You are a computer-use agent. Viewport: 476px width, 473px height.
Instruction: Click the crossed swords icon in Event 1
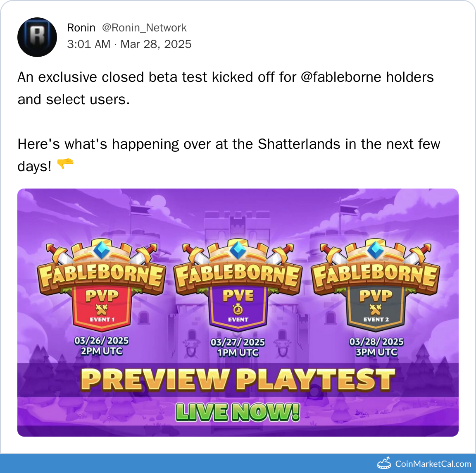pyautogui.click(x=102, y=310)
